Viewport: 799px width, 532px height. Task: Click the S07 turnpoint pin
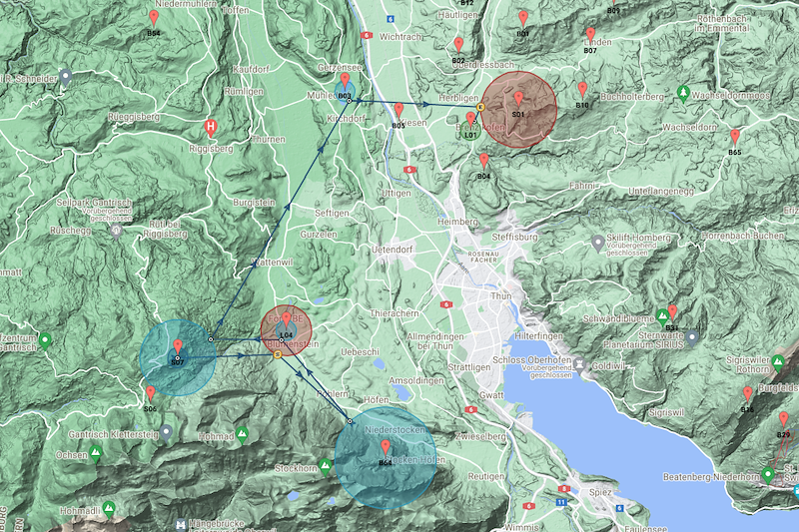pos(177,348)
